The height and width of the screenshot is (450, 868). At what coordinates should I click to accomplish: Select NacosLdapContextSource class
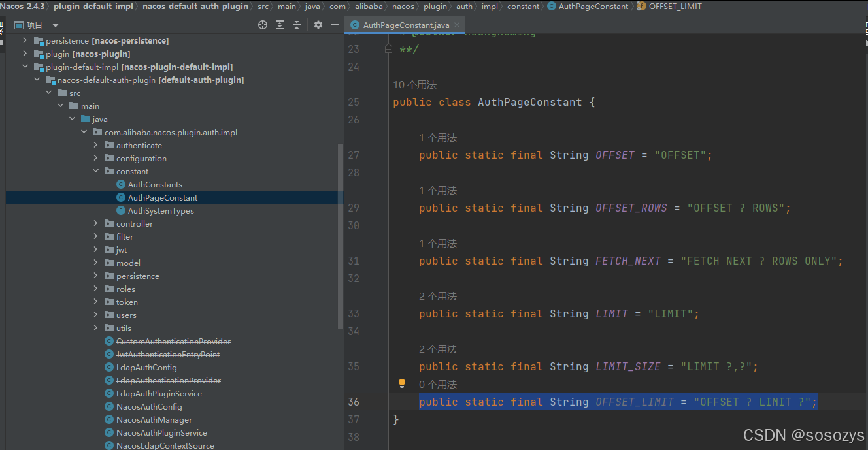tap(165, 445)
